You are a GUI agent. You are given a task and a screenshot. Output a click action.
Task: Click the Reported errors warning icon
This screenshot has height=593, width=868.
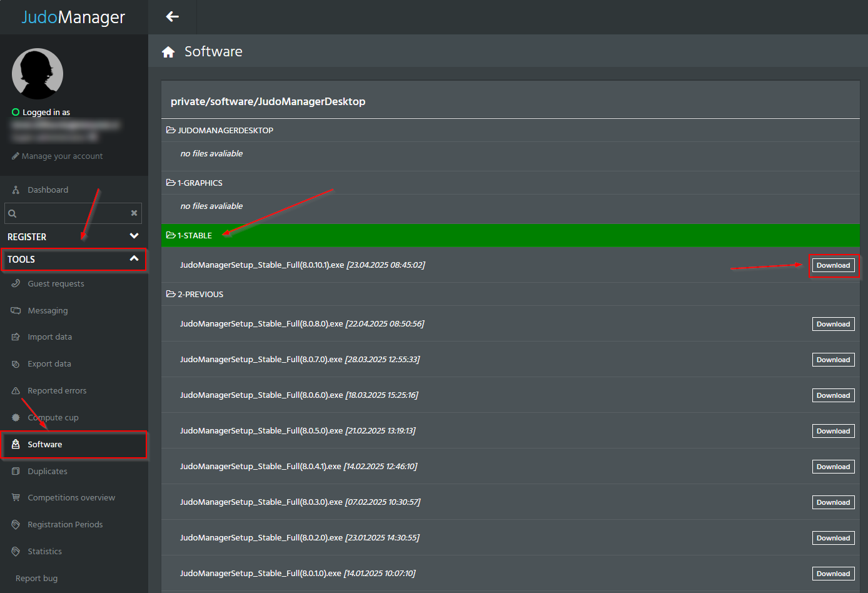(x=16, y=390)
